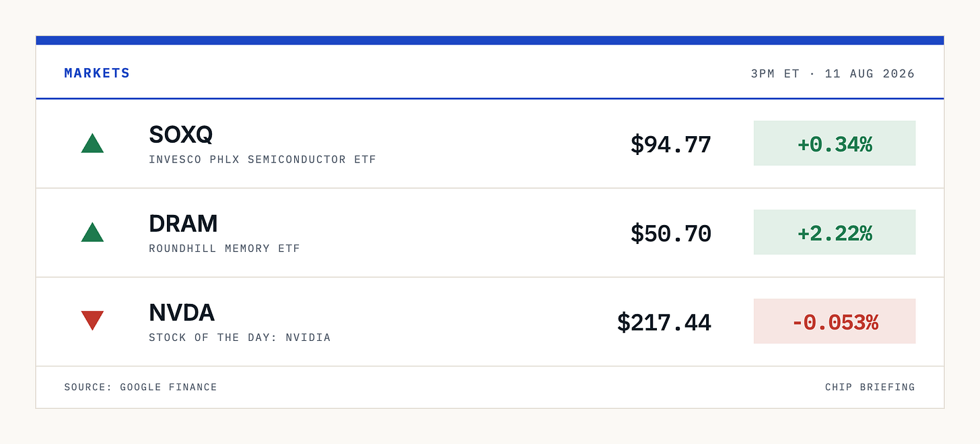Click the +2.22% change badge

[x=835, y=232]
